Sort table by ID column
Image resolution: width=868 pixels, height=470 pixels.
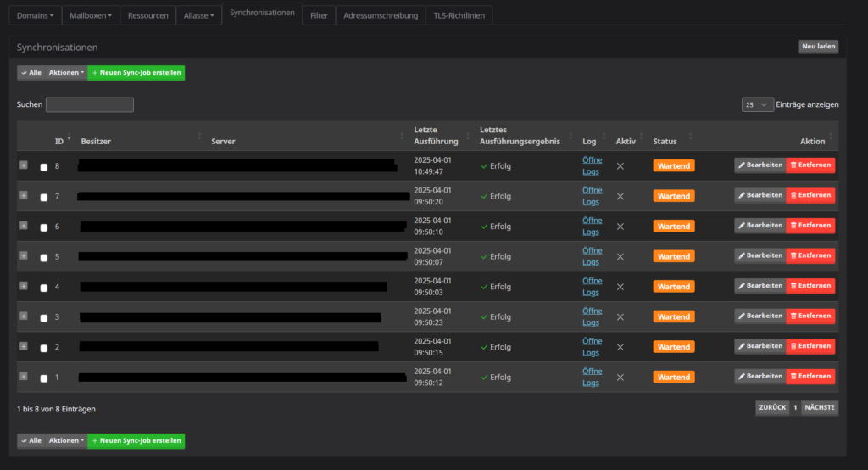[59, 142]
